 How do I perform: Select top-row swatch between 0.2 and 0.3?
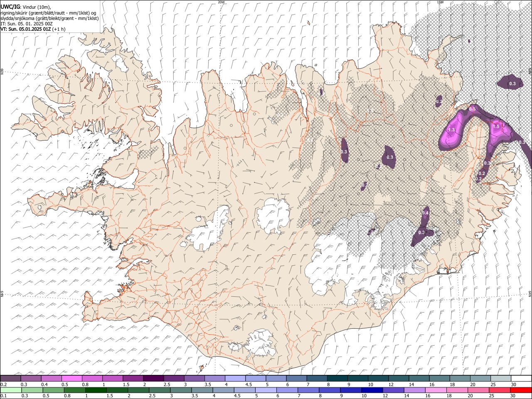tap(10, 379)
